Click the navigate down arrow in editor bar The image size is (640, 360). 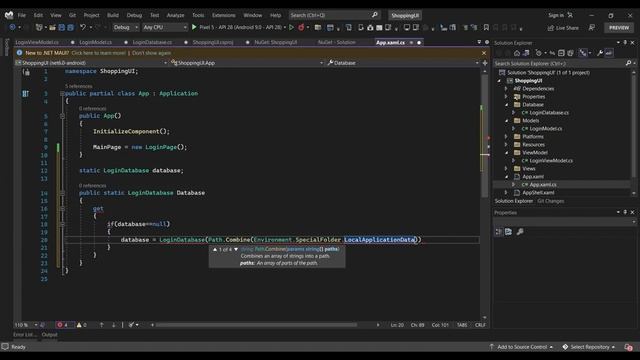pyautogui.click(x=113, y=325)
